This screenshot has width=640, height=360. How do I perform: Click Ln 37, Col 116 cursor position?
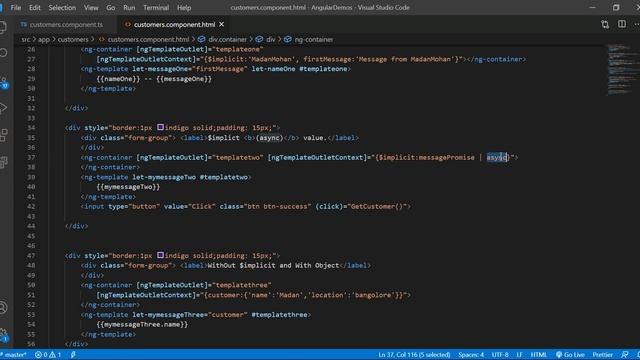pyautogui.click(x=414, y=355)
